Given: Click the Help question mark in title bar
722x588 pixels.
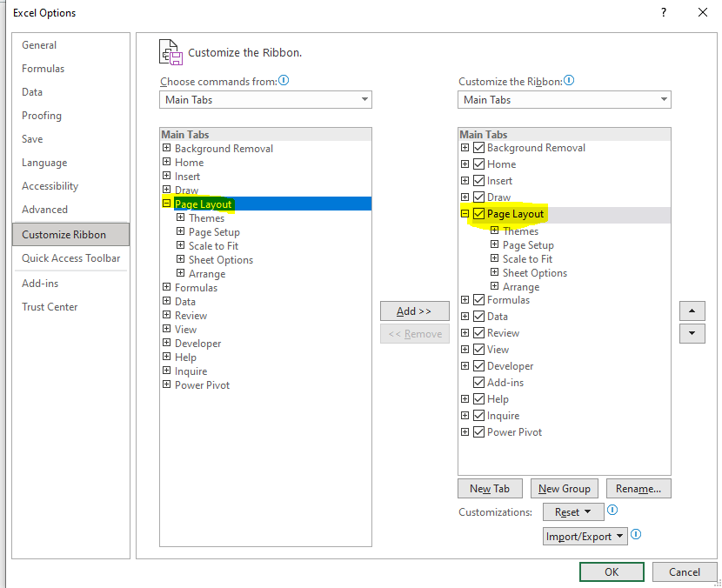Looking at the screenshot, I should click(664, 12).
